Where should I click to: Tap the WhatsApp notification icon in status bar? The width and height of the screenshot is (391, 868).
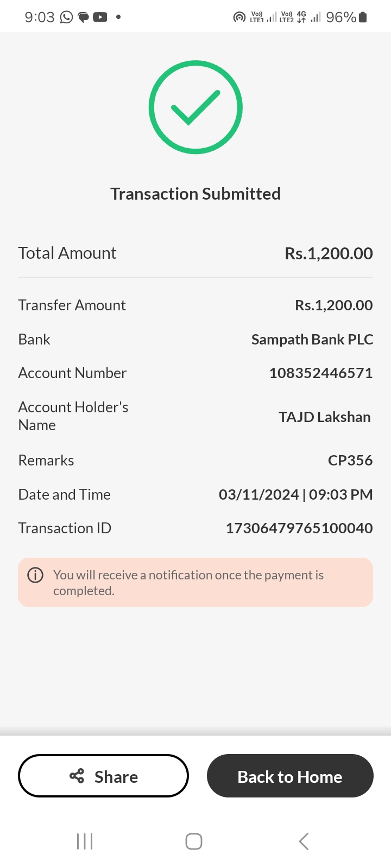(66, 17)
